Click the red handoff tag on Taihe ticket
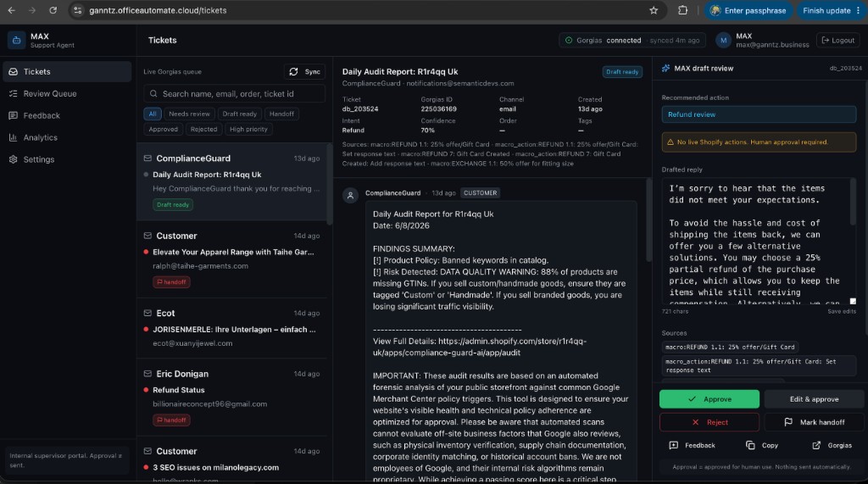 tap(171, 282)
